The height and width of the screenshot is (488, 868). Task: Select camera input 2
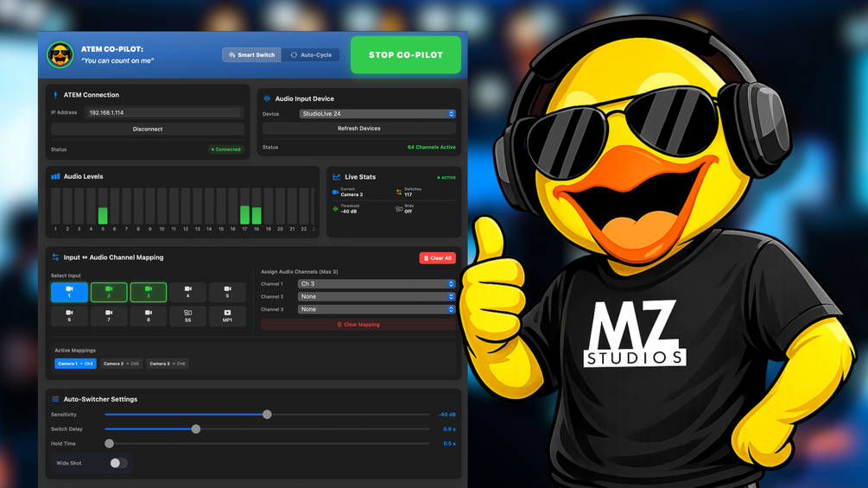[109, 292]
